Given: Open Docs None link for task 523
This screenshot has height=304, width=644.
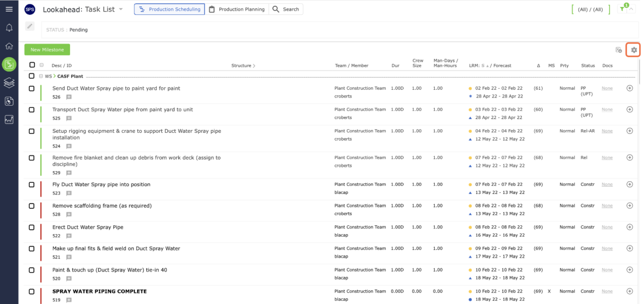Looking at the screenshot, I should 607,184.
